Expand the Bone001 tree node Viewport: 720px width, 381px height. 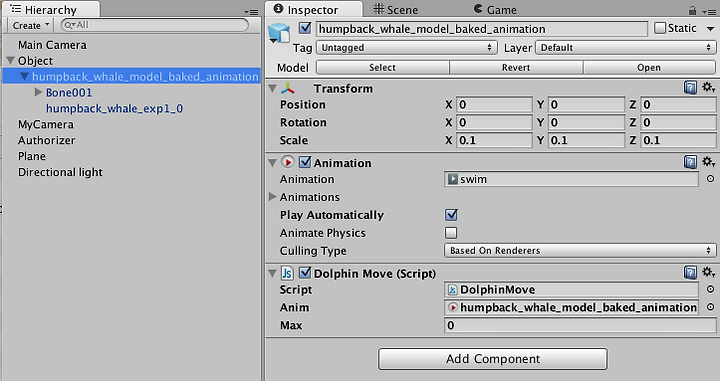(39, 92)
